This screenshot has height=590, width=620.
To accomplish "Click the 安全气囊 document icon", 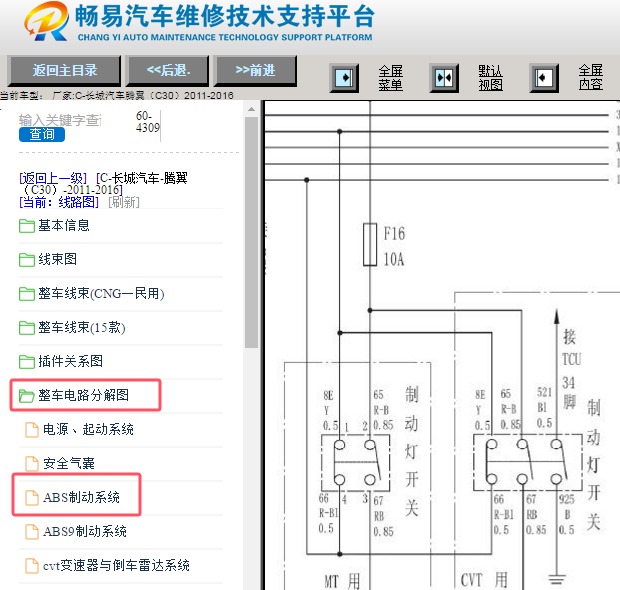I will pos(32,464).
